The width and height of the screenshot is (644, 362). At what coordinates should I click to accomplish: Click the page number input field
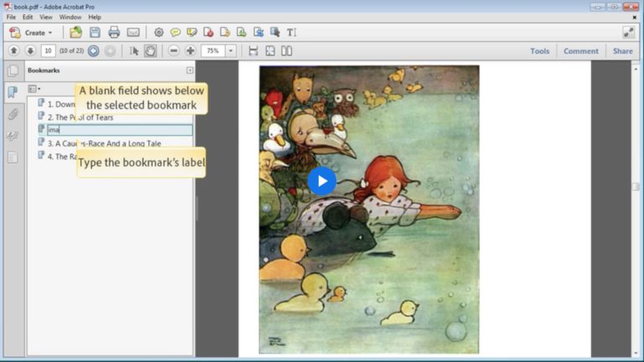pyautogui.click(x=48, y=51)
